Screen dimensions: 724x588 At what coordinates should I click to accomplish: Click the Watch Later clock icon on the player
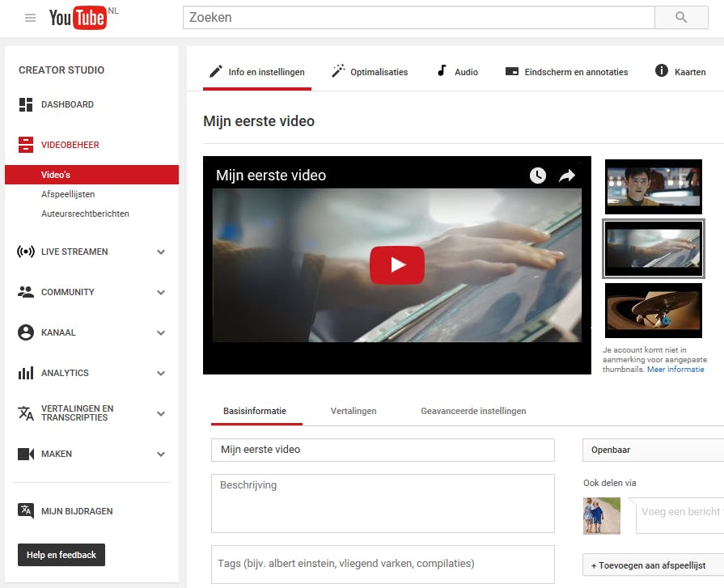click(x=536, y=174)
